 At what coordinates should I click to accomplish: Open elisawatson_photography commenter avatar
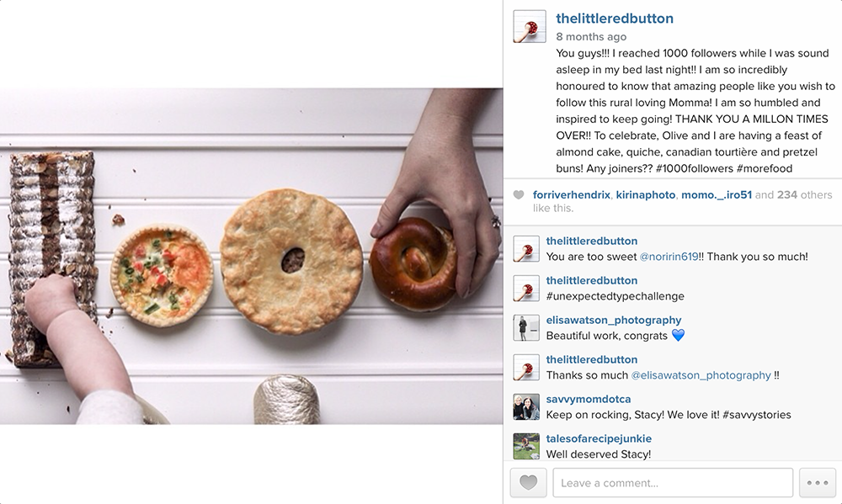click(526, 328)
